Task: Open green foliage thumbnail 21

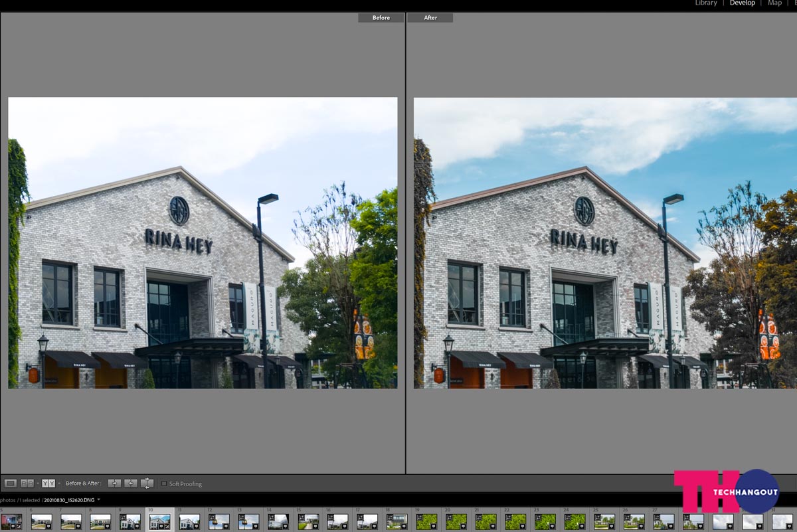Action: tap(486, 521)
